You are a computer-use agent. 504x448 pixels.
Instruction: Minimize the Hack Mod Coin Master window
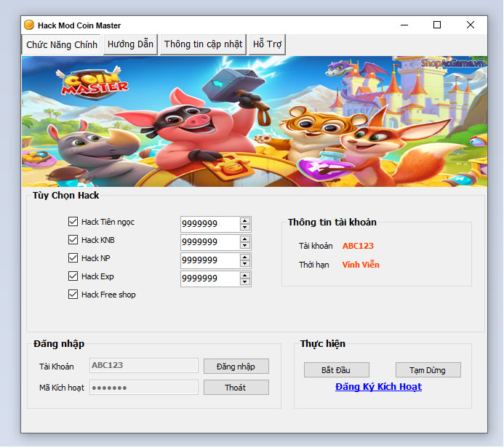click(x=404, y=25)
